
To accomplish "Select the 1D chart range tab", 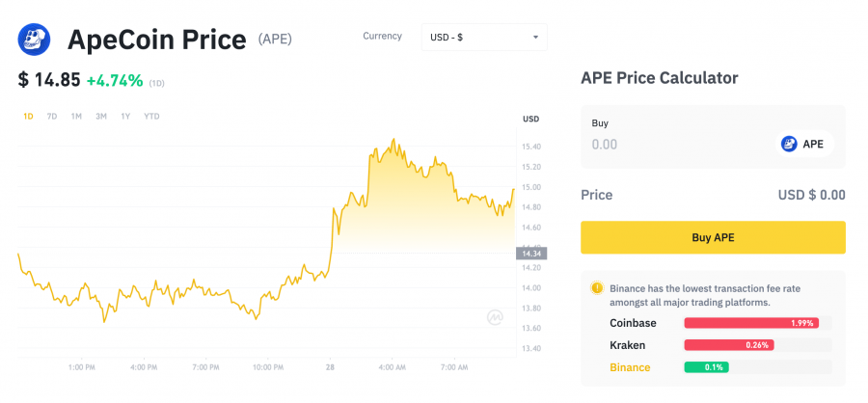I will tap(28, 117).
